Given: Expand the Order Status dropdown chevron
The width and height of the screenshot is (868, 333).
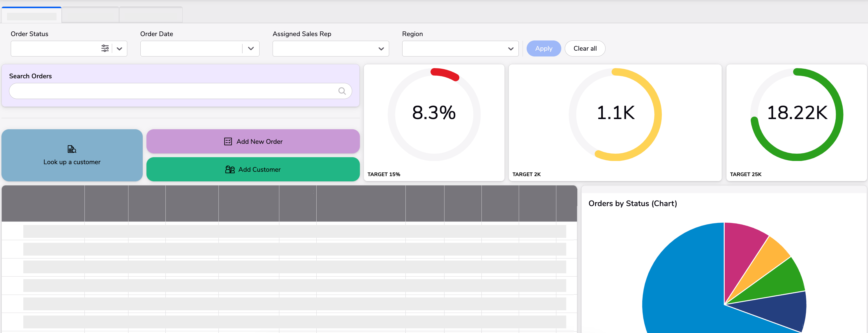Looking at the screenshot, I should click(119, 49).
